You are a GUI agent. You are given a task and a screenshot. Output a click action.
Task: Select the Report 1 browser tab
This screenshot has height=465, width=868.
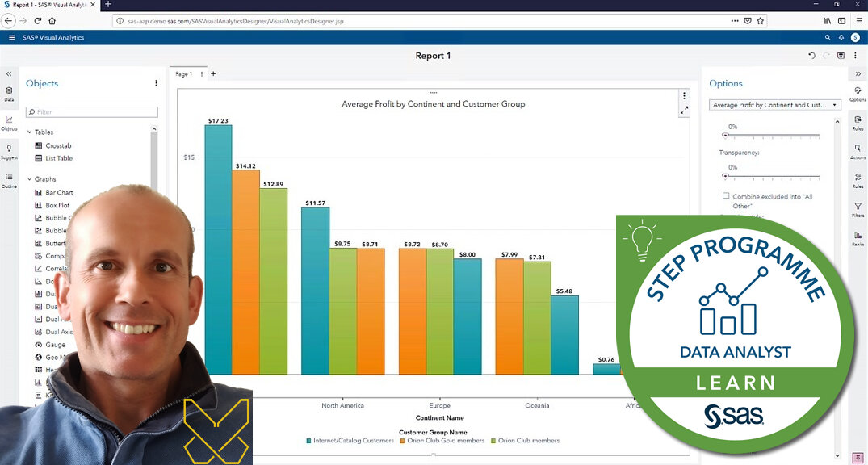pos(49,4)
